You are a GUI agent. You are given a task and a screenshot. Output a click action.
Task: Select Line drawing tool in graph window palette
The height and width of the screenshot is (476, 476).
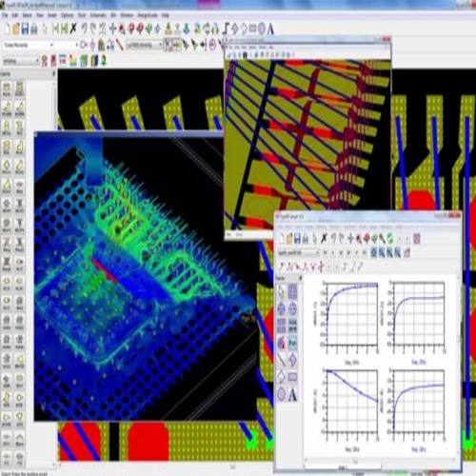click(x=281, y=360)
